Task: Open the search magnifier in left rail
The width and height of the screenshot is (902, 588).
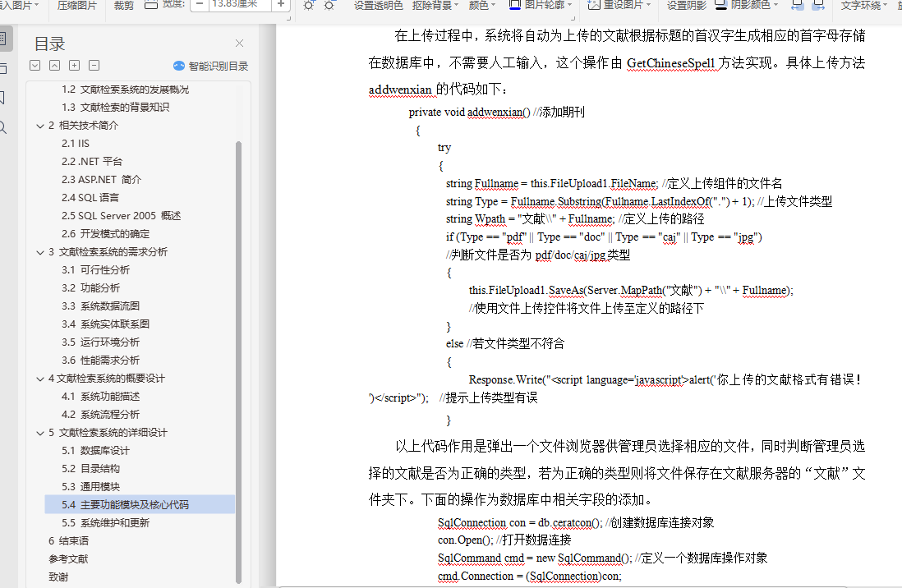Action: (x=3, y=128)
